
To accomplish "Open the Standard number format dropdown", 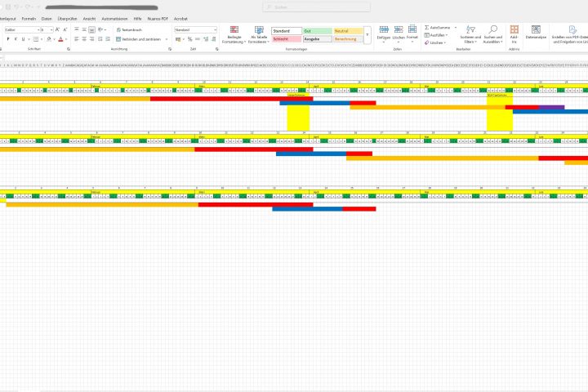I will tap(215, 29).
